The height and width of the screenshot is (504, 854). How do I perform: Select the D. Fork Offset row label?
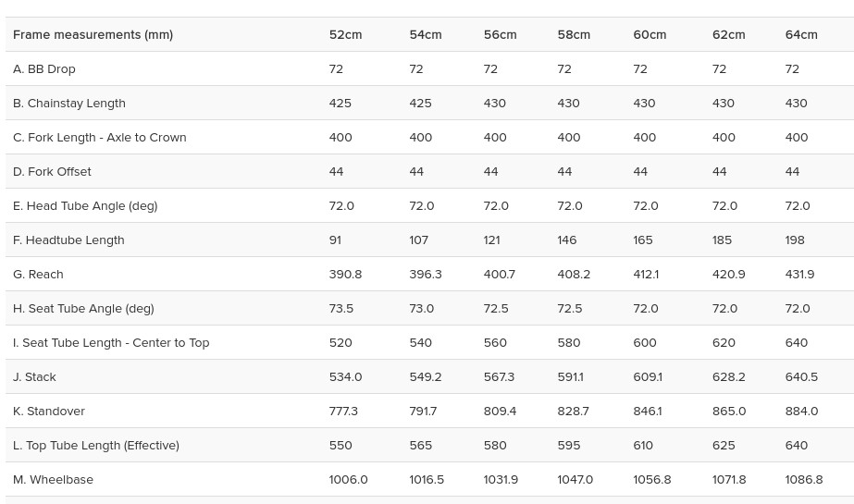point(53,172)
